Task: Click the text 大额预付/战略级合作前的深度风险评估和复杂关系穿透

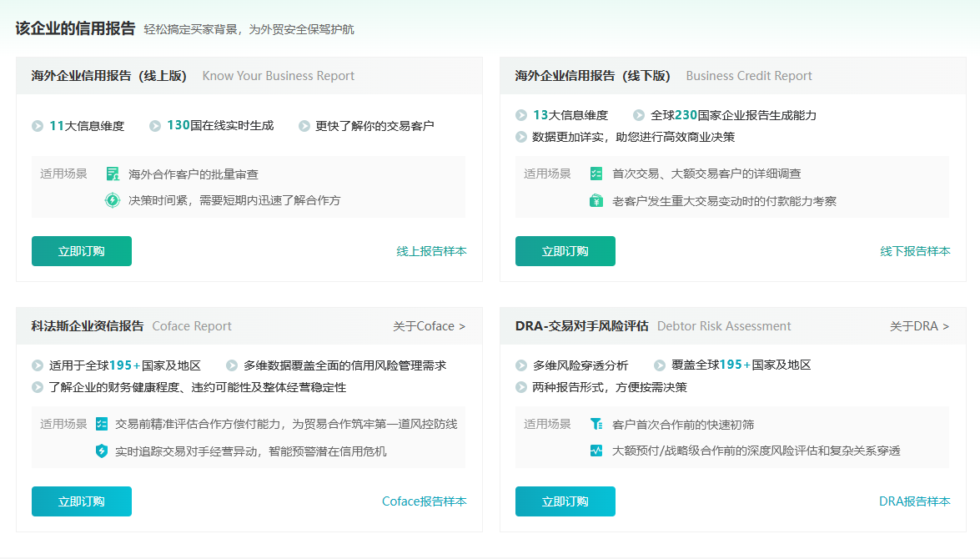Action: 756,451
